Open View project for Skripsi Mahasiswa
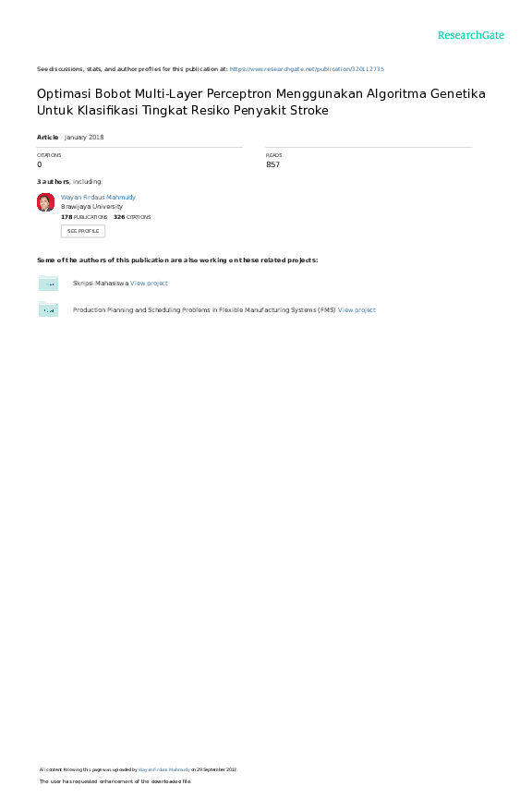 tap(149, 283)
